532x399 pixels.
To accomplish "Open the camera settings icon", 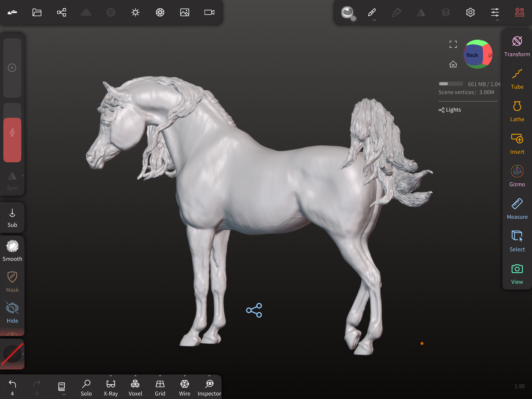I will coord(209,12).
